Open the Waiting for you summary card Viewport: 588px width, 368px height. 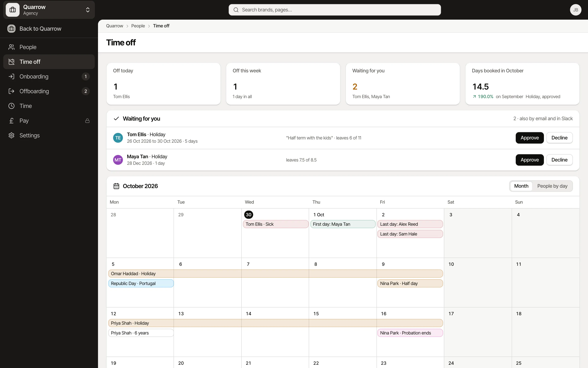[403, 84]
